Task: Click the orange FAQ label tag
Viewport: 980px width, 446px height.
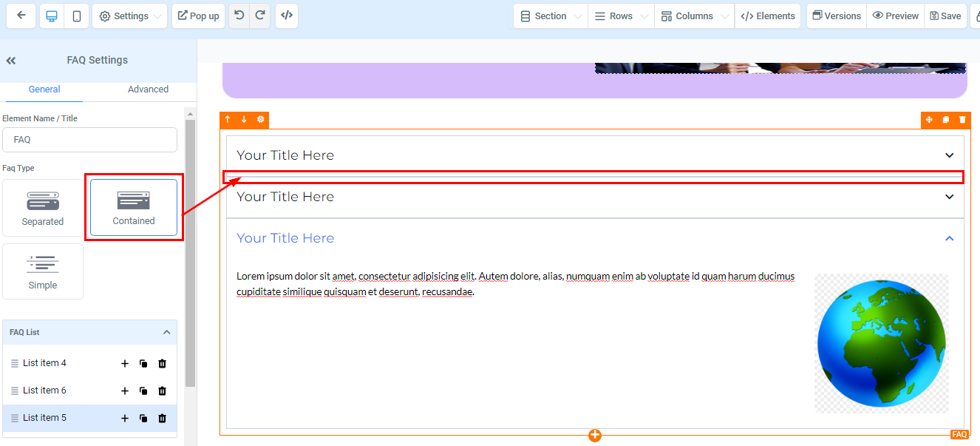Action: click(959, 434)
